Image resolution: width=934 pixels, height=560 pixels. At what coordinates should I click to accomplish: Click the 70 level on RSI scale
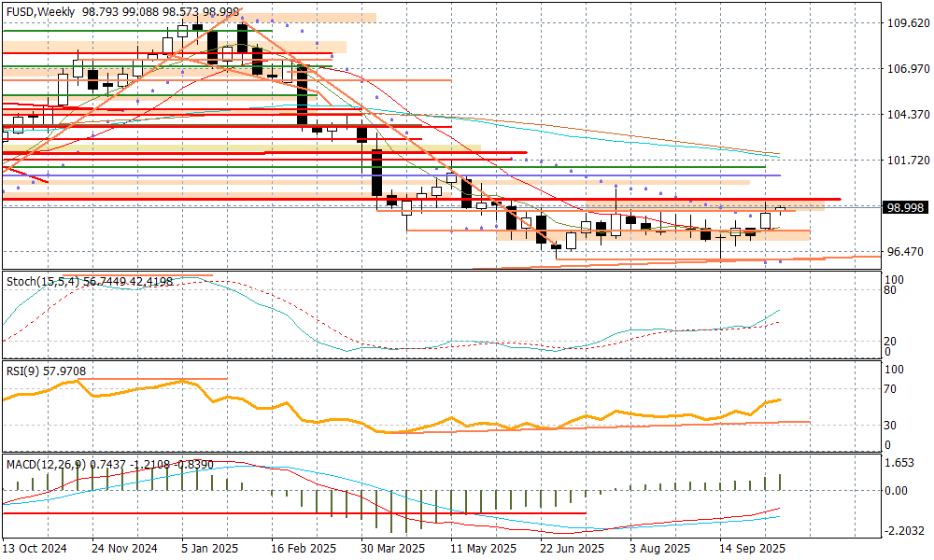click(x=892, y=389)
